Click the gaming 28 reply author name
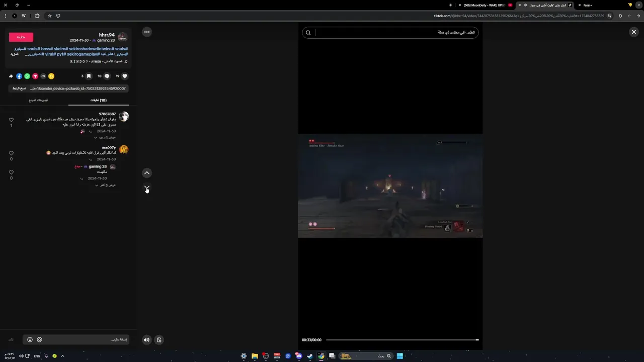Viewport: 644px width, 362px height. [98, 166]
